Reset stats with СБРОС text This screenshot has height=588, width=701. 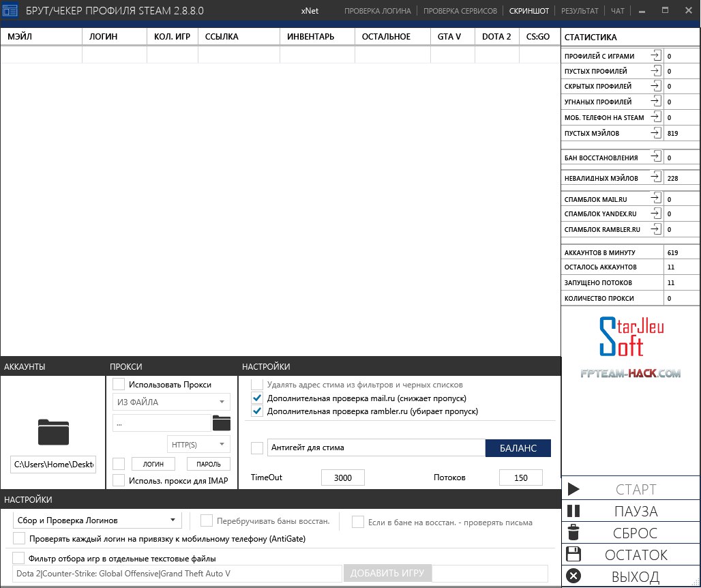coord(635,533)
